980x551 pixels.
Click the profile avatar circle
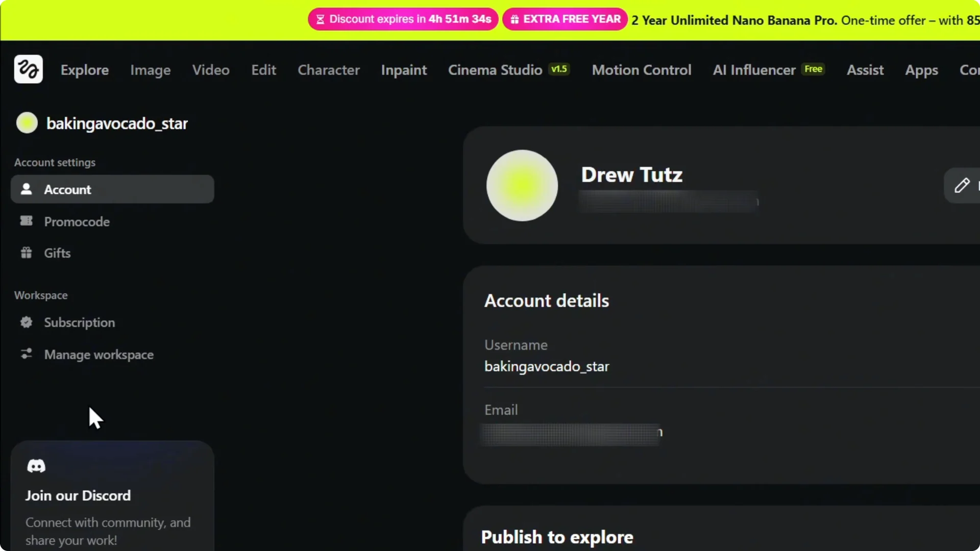click(522, 185)
